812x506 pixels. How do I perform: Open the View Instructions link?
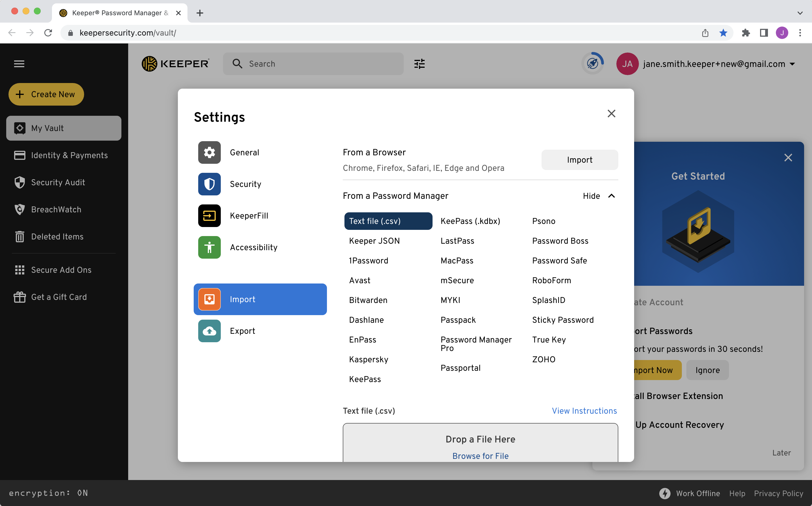584,411
